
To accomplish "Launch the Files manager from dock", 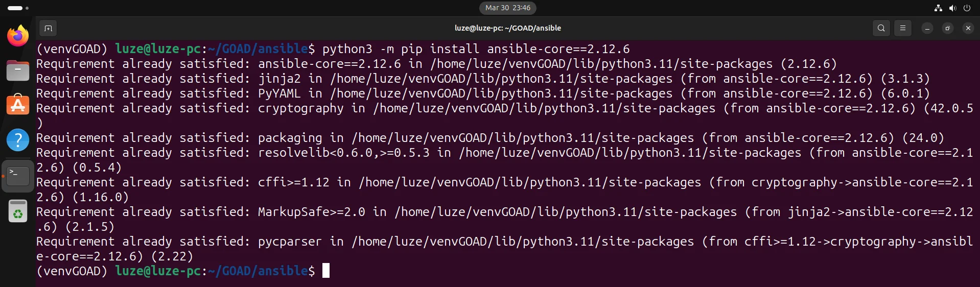I will click(18, 70).
